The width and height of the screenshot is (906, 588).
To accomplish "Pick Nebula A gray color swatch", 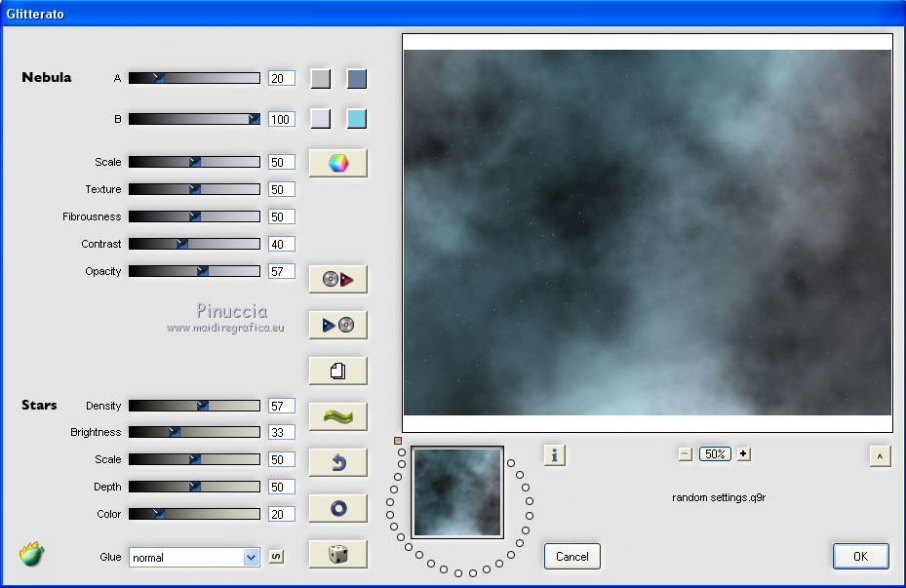I will pos(321,79).
